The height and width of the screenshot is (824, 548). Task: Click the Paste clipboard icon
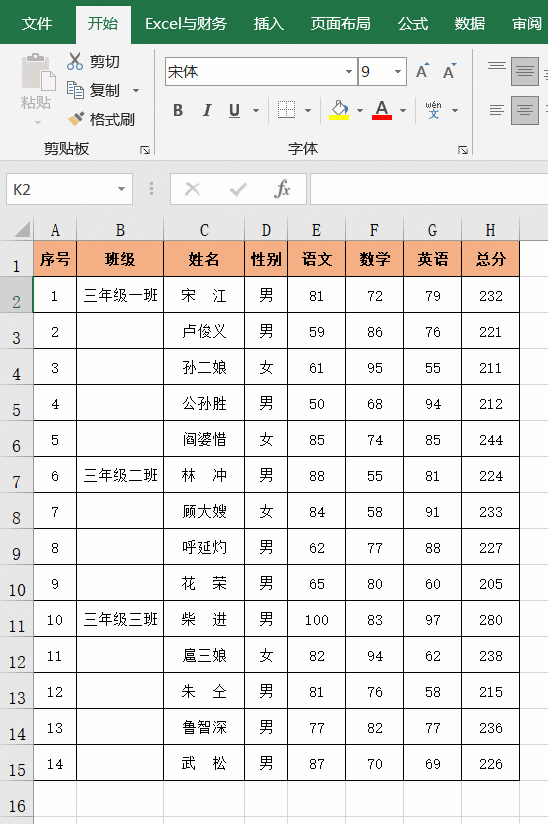(x=38, y=71)
